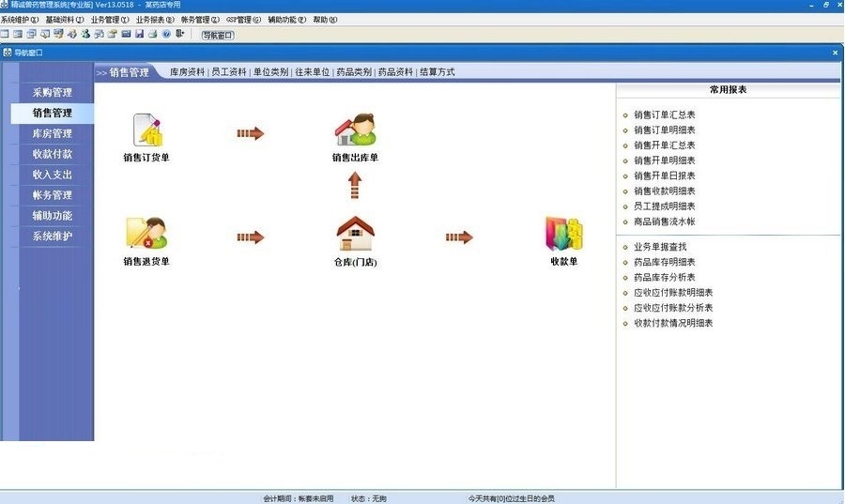
Task: Open the 单位类别 link
Action: 270,71
